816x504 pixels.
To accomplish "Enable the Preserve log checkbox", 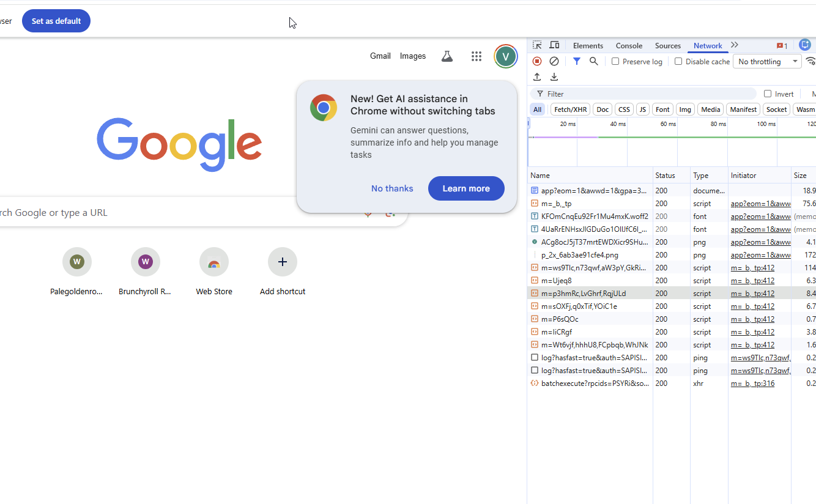I will pos(615,61).
